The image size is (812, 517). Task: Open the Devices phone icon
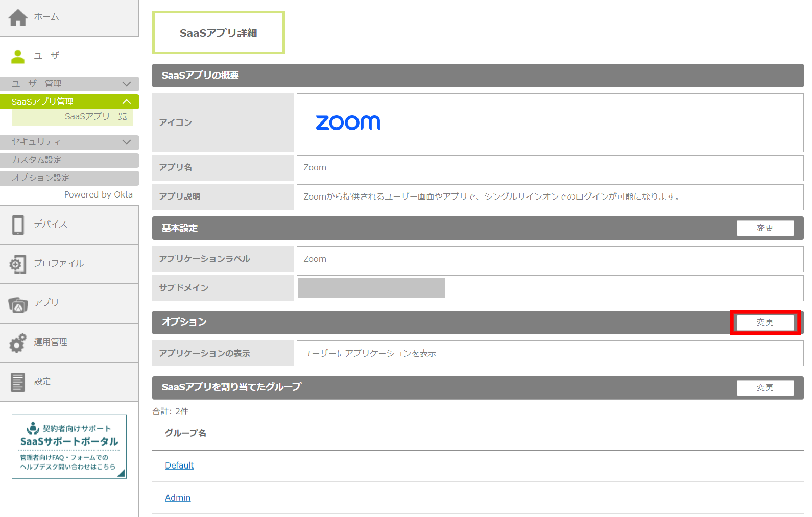coord(18,225)
